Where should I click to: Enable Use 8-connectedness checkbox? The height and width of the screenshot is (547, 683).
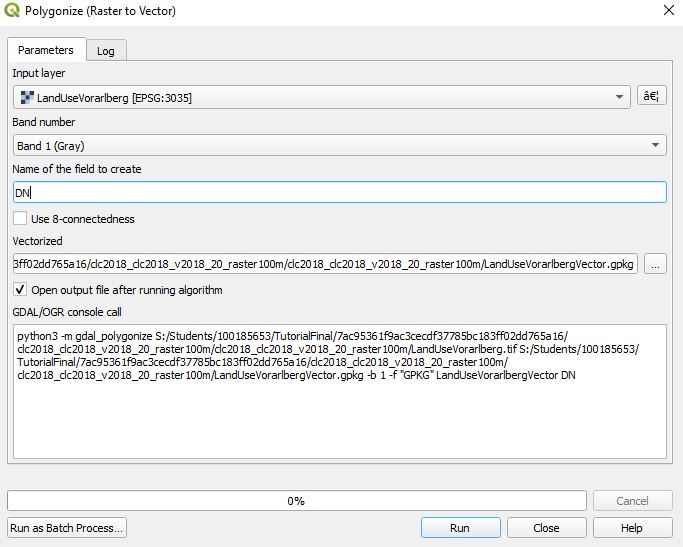point(20,219)
